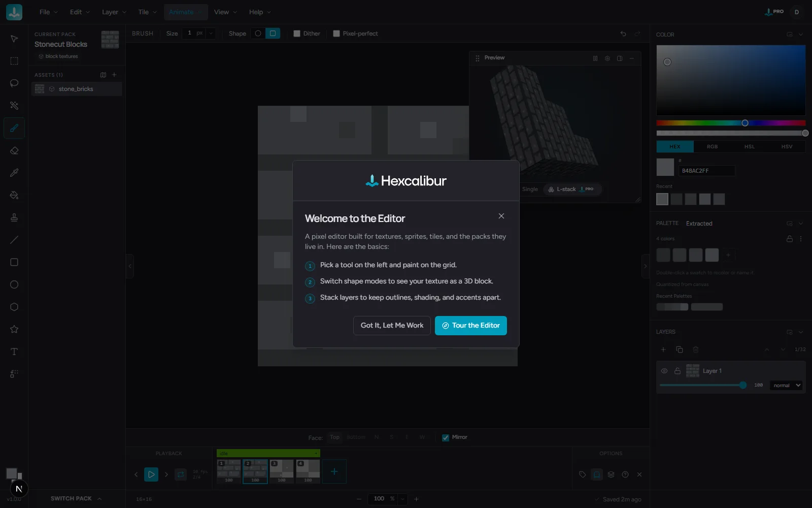
Task: Toggle the loop playback button
Action: (181, 474)
